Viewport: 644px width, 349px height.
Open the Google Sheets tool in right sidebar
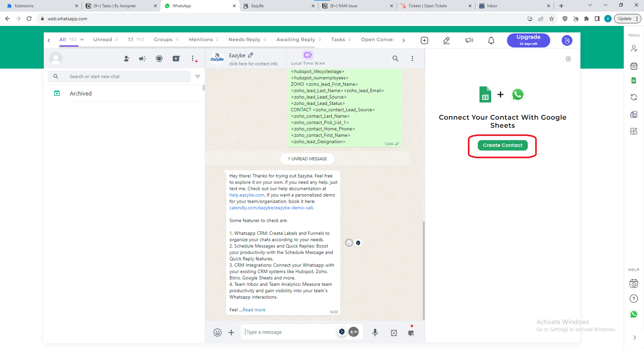coord(634,81)
